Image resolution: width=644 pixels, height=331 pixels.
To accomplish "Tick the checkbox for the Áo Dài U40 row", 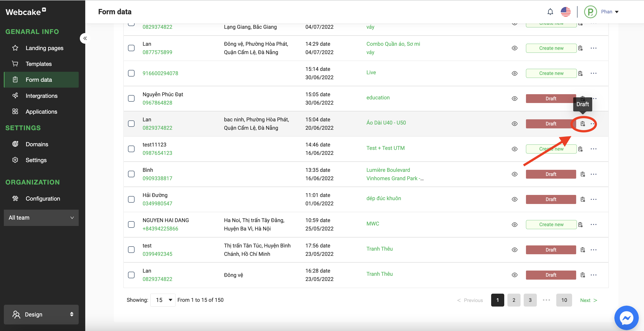I will tap(131, 124).
